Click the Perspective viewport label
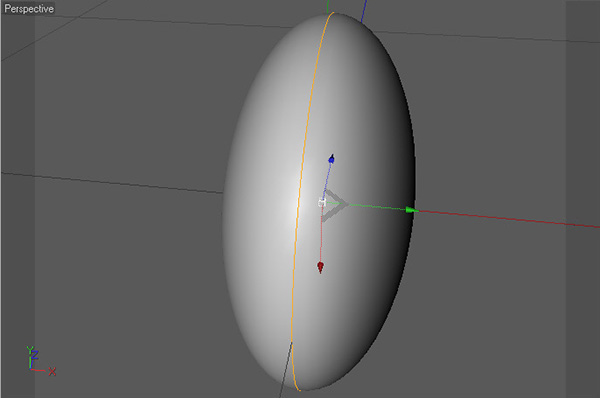Viewport: 600px width, 398px height. click(29, 8)
